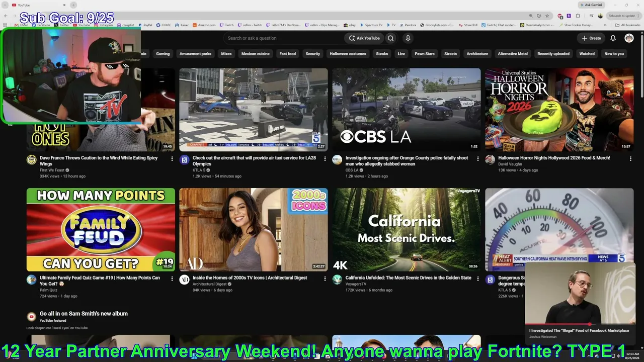Select the New to you chip

(614, 54)
